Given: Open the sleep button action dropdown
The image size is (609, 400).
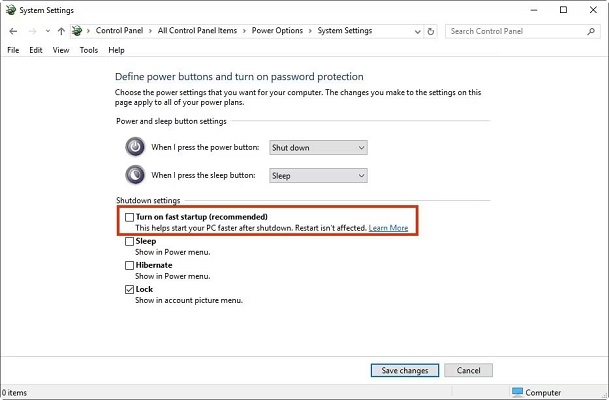Looking at the screenshot, I should [317, 175].
